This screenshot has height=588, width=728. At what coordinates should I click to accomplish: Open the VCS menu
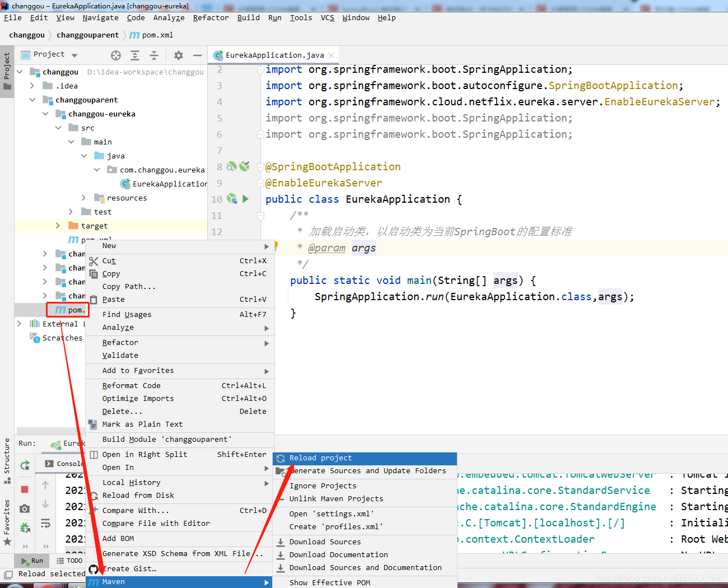pyautogui.click(x=328, y=17)
